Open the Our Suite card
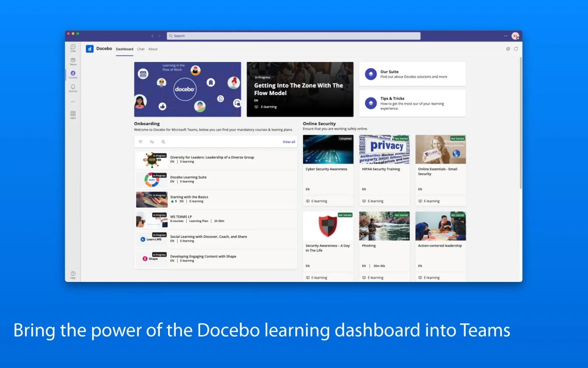This screenshot has width=588, height=368. 412,74
